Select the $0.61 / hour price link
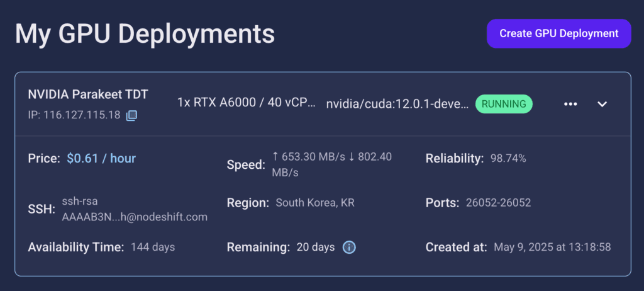Screen dimensions: 644x291 101,159
